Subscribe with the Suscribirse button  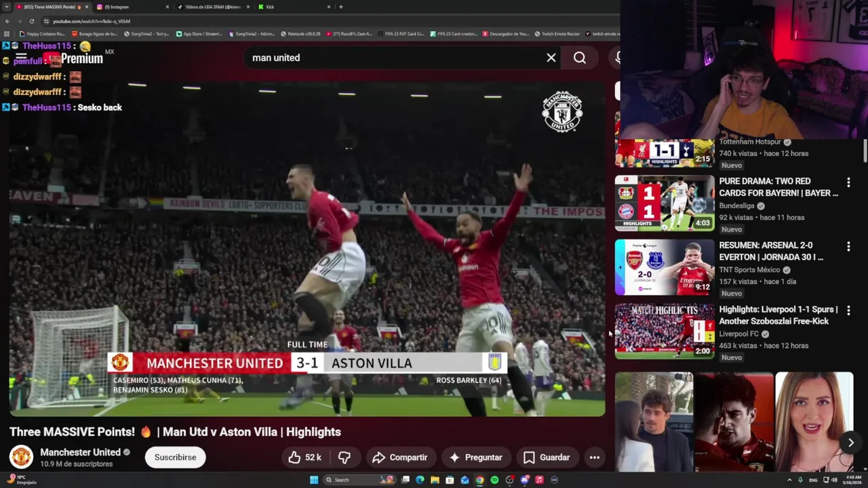pos(175,457)
